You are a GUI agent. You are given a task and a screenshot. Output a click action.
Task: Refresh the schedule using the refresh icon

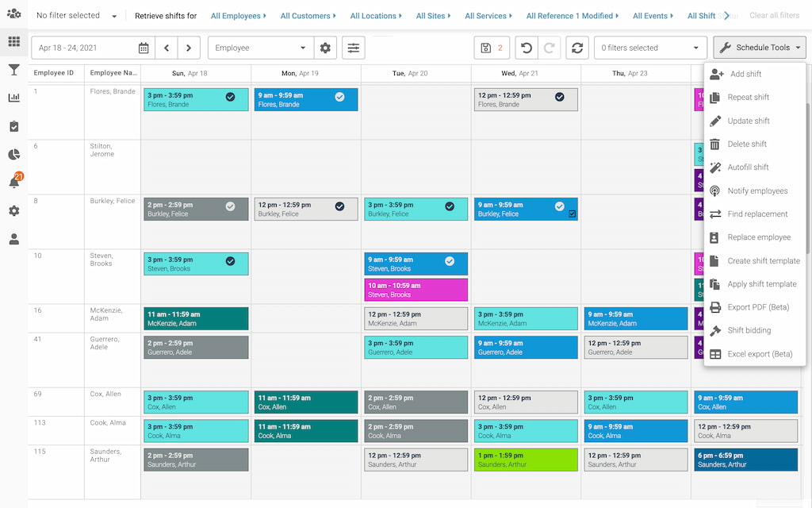tap(577, 48)
